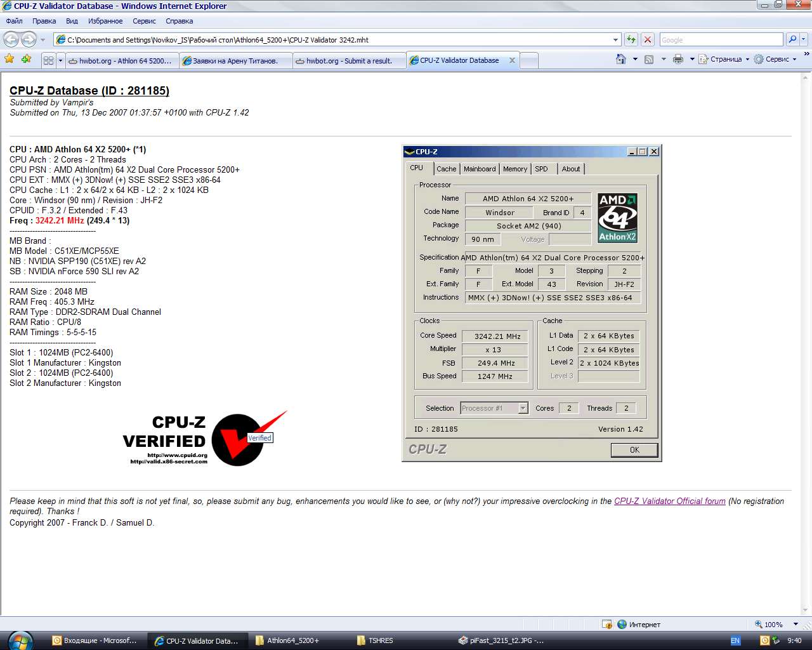Open Входящие Microsoft Outlook taskbar item
Image resolution: width=812 pixels, height=650 pixels.
point(95,640)
